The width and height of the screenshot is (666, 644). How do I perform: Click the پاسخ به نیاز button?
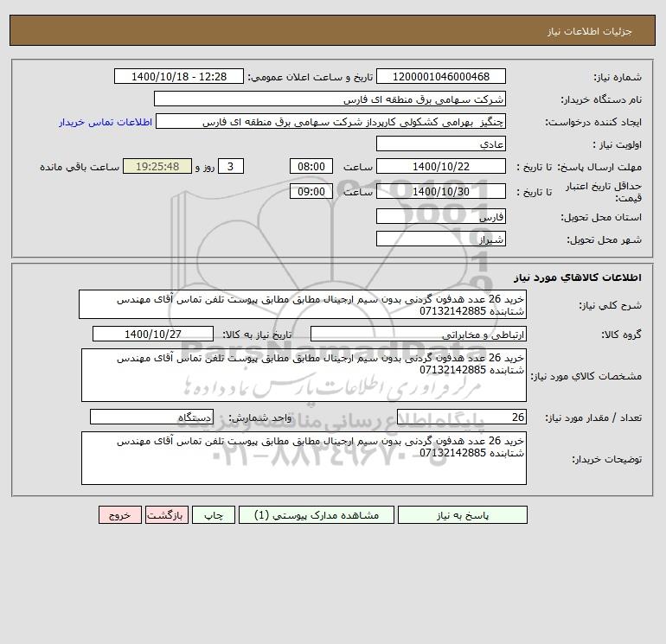pos(463,515)
